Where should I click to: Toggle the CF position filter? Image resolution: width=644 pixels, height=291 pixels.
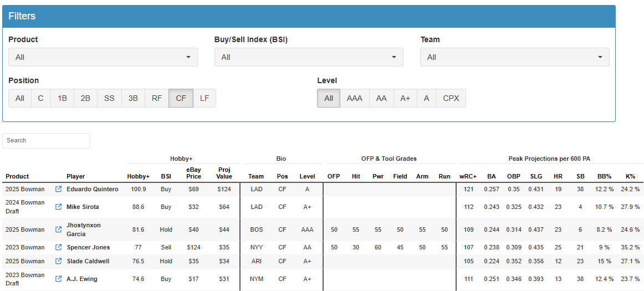[x=181, y=98]
